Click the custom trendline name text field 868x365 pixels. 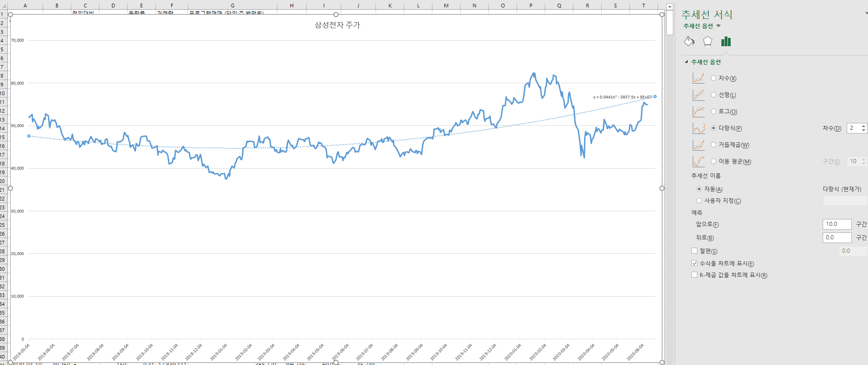(x=845, y=201)
